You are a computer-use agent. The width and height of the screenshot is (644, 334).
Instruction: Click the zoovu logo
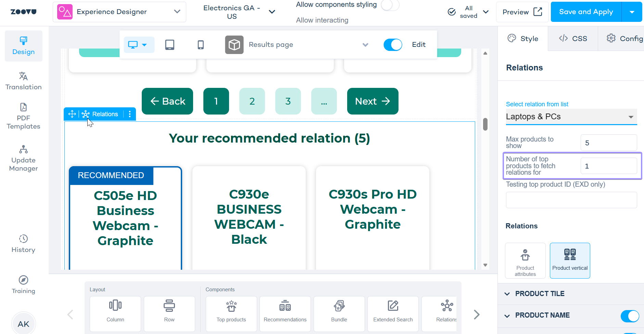(23, 12)
